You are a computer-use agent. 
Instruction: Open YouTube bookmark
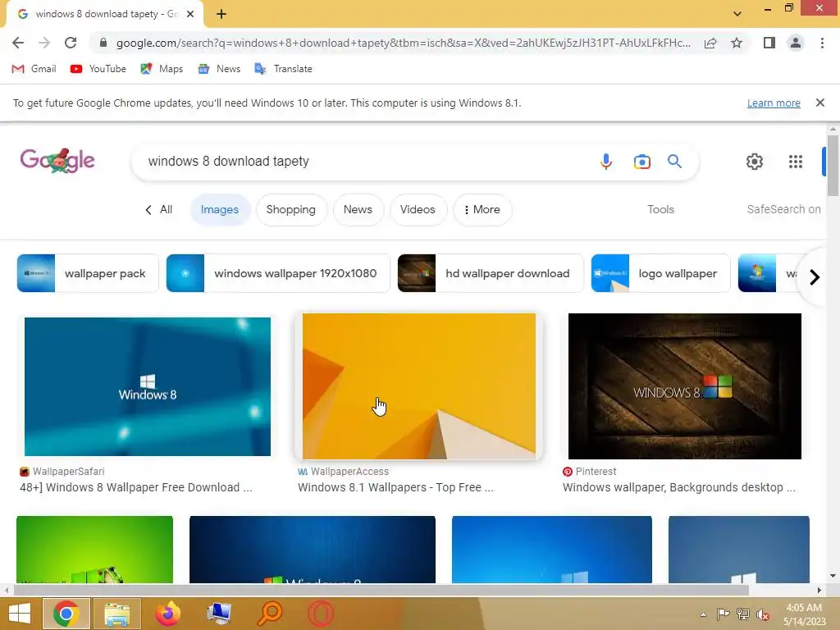98,69
